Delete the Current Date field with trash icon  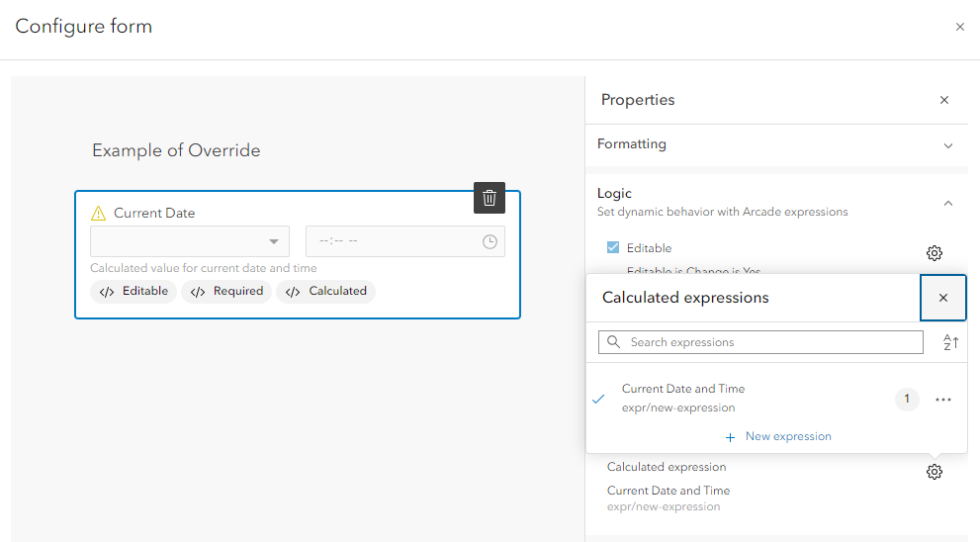click(490, 198)
